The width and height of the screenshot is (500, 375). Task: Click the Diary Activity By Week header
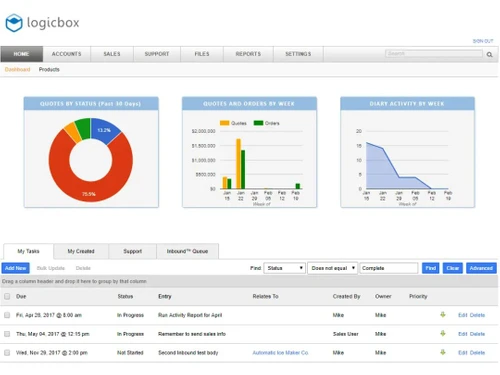pyautogui.click(x=407, y=104)
